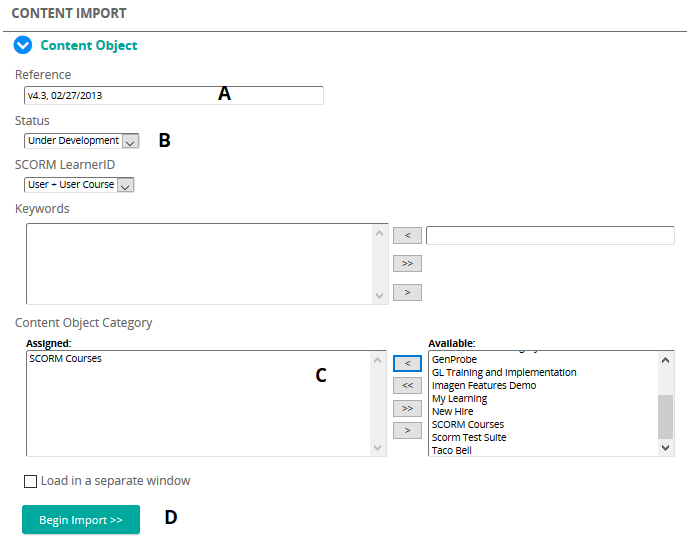Click the Reference text field

pos(174,95)
